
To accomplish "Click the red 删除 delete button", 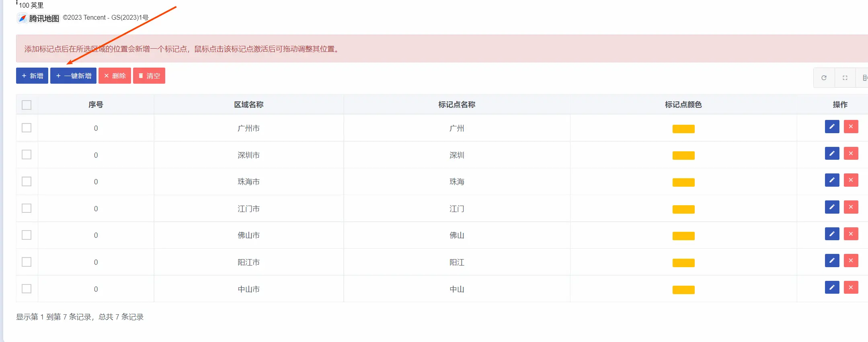I will [x=115, y=76].
